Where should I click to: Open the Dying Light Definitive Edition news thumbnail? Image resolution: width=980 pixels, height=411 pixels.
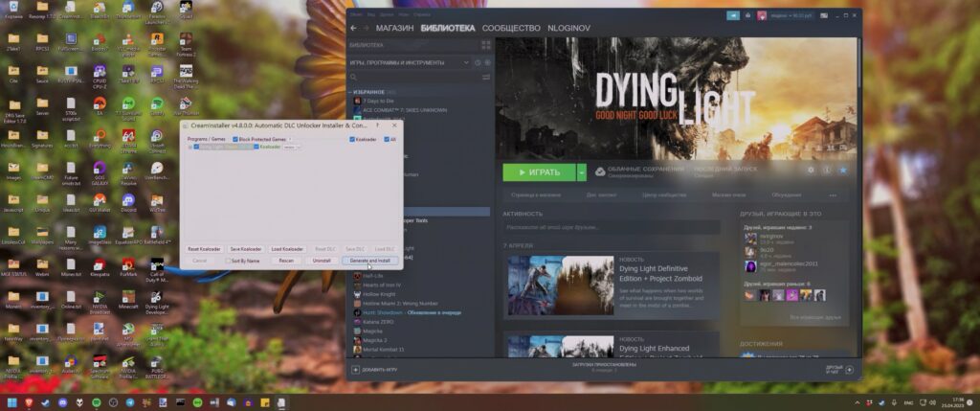click(x=561, y=285)
